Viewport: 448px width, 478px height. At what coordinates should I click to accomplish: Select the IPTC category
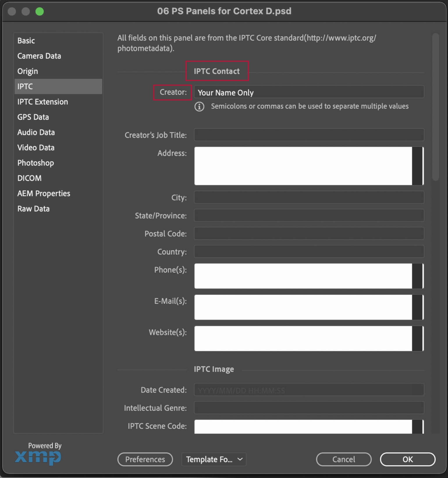58,86
